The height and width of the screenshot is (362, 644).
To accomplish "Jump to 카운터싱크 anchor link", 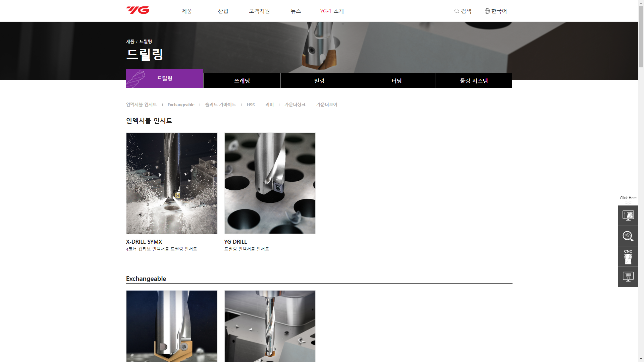I will pos(295,105).
